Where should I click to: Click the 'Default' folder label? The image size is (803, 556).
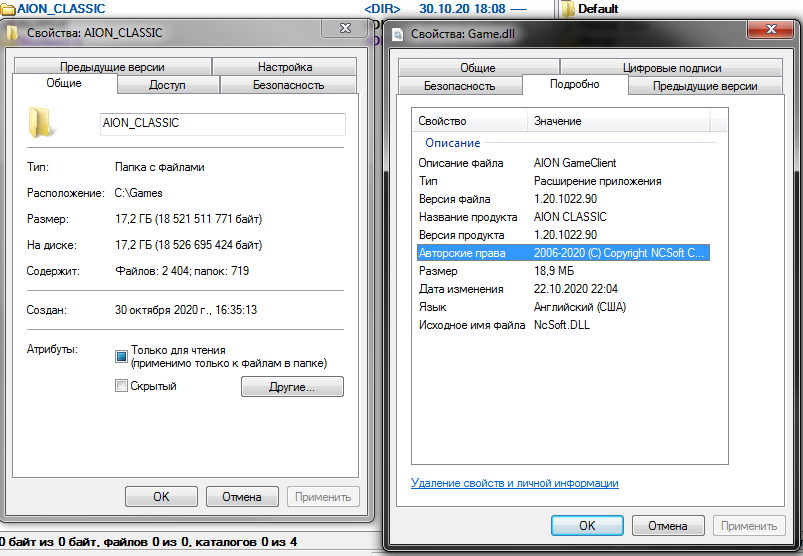click(598, 9)
